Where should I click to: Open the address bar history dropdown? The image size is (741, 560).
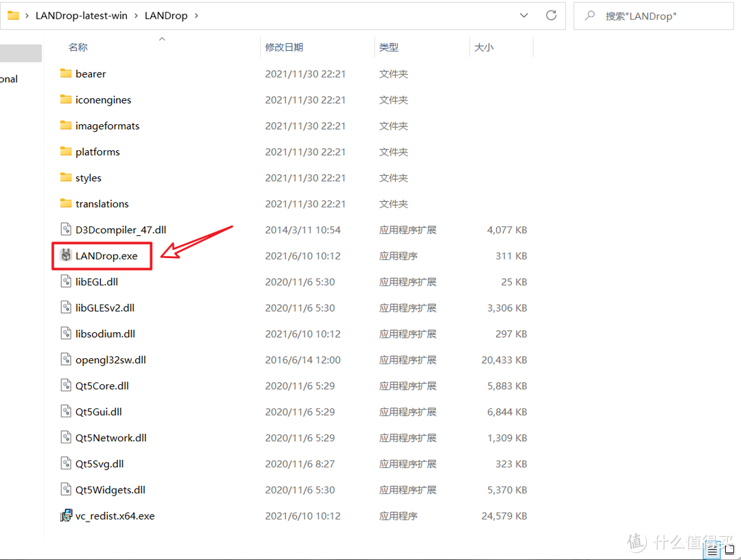tap(524, 15)
